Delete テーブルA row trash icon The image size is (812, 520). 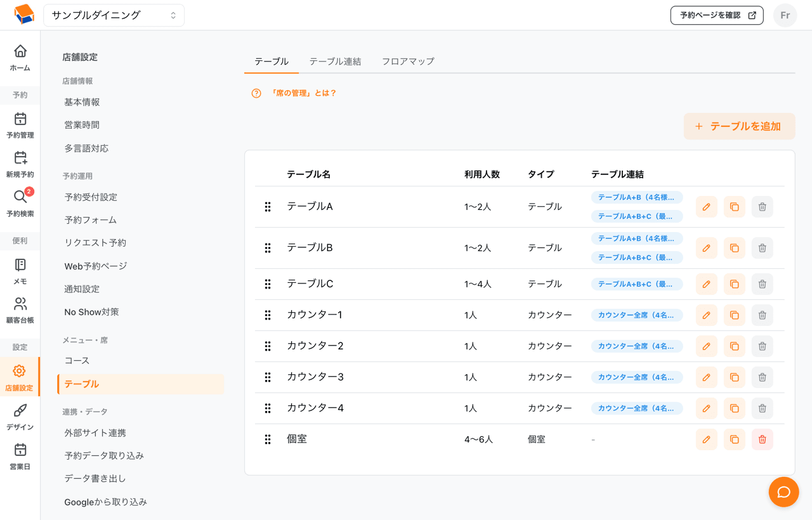click(x=763, y=207)
